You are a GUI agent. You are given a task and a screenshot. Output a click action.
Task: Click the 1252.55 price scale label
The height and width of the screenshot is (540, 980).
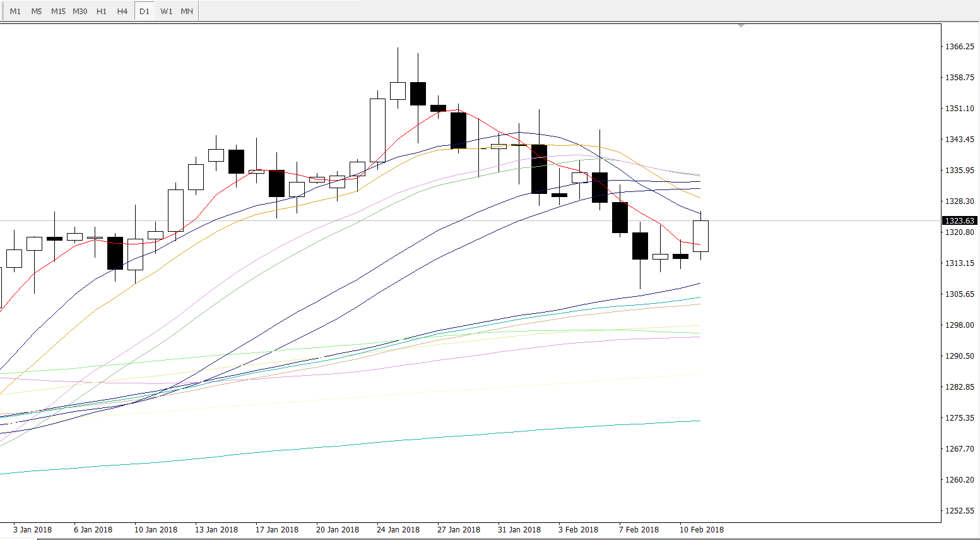(959, 510)
